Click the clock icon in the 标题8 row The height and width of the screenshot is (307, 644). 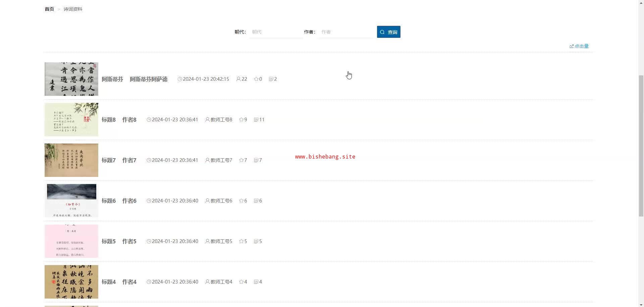coord(149,120)
